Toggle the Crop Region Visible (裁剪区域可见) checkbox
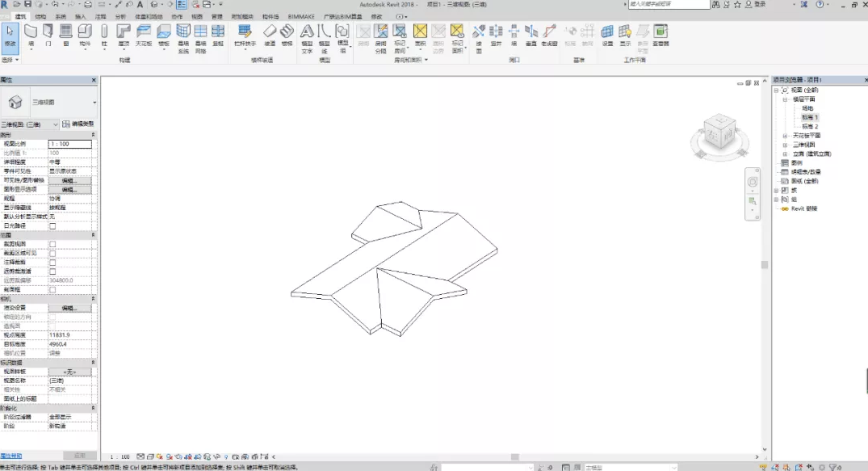This screenshot has height=471, width=868. coord(52,253)
